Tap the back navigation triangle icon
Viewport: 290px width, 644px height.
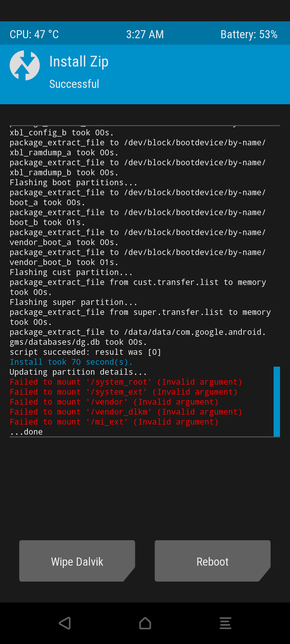coord(65,623)
